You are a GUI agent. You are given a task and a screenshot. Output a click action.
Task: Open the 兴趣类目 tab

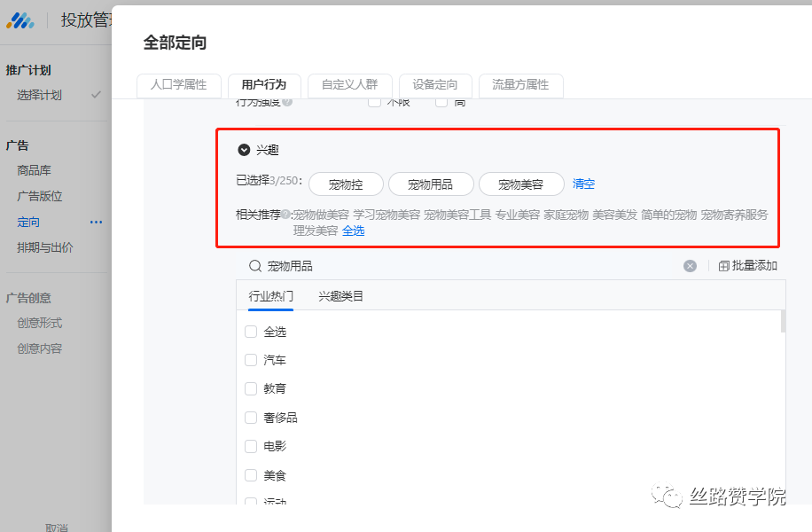[341, 296]
